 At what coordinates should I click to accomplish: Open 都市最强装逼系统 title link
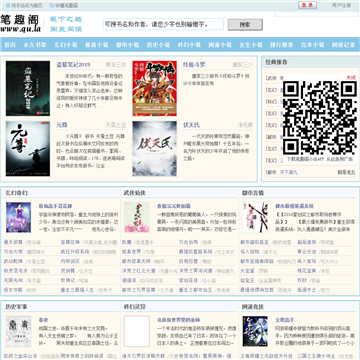coord(294,206)
